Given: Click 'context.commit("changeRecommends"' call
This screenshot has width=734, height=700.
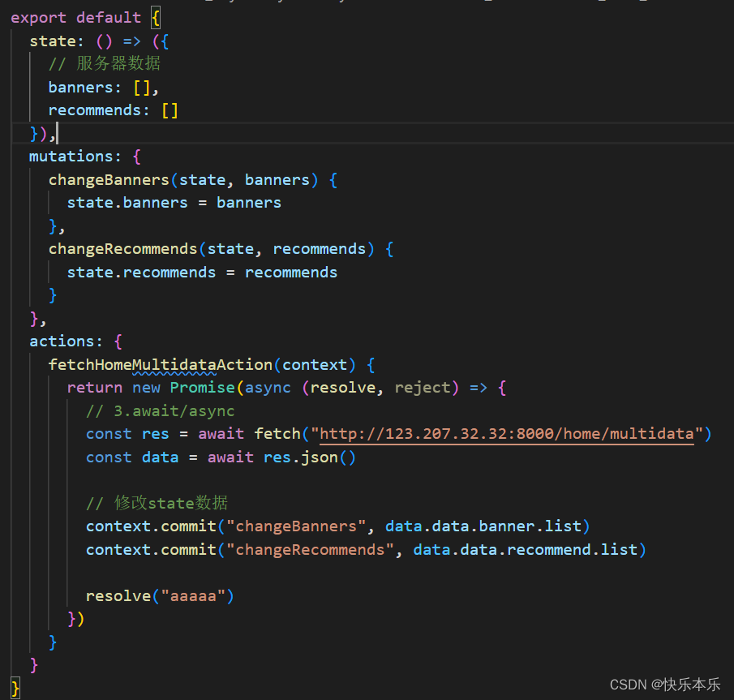Looking at the screenshot, I should [240, 549].
